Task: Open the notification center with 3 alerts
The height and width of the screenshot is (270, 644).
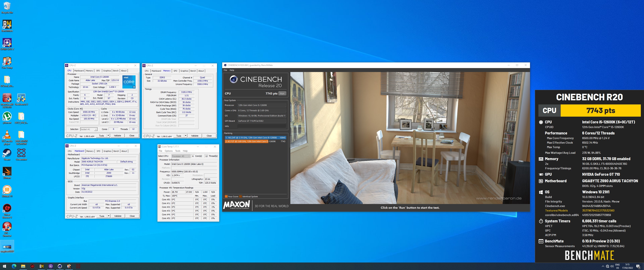Action: [638, 266]
